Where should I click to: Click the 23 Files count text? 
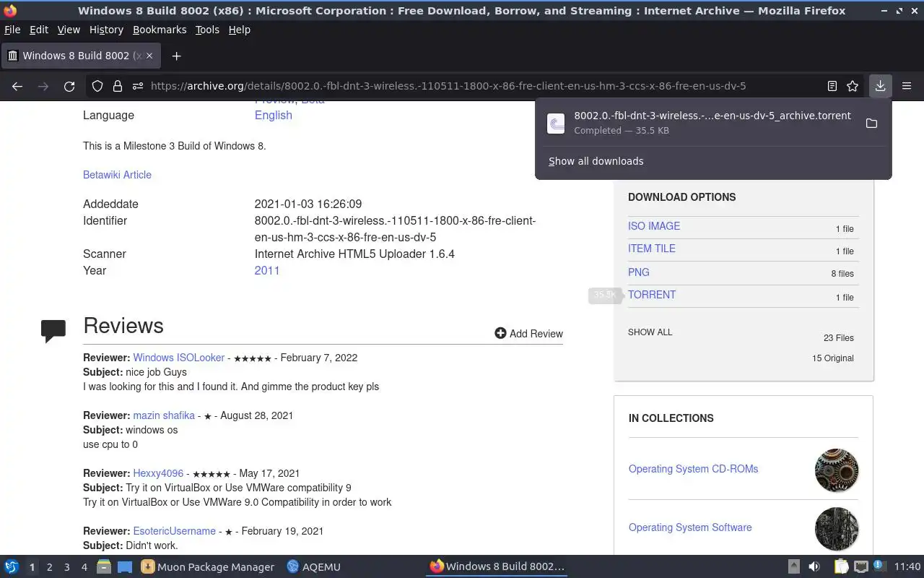click(x=838, y=338)
